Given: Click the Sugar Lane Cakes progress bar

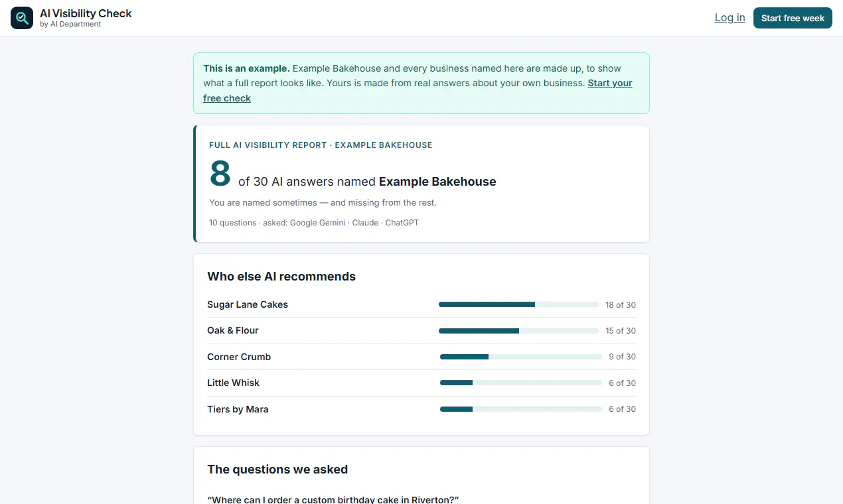Looking at the screenshot, I should 518,304.
